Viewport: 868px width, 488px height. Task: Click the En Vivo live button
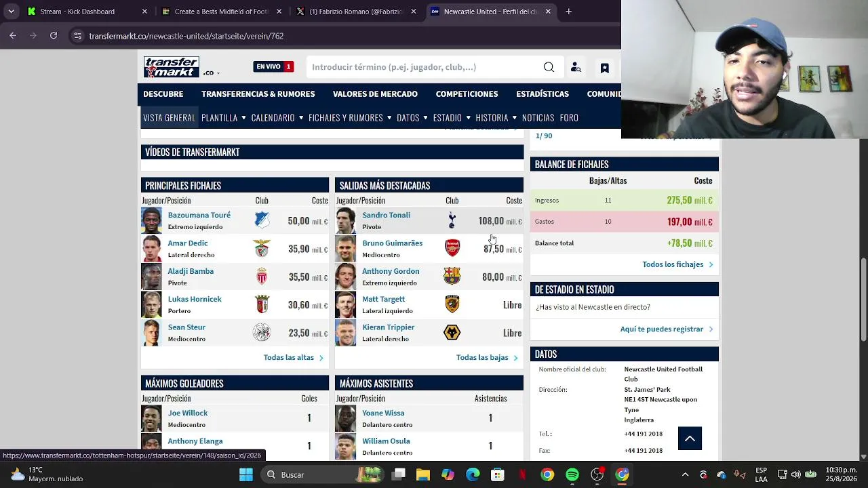(x=273, y=66)
